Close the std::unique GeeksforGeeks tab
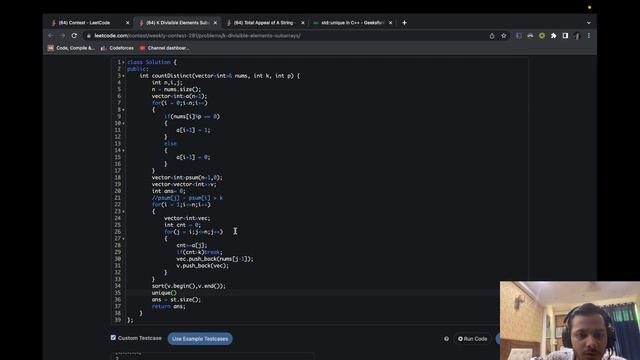The image size is (640, 360). point(390,23)
